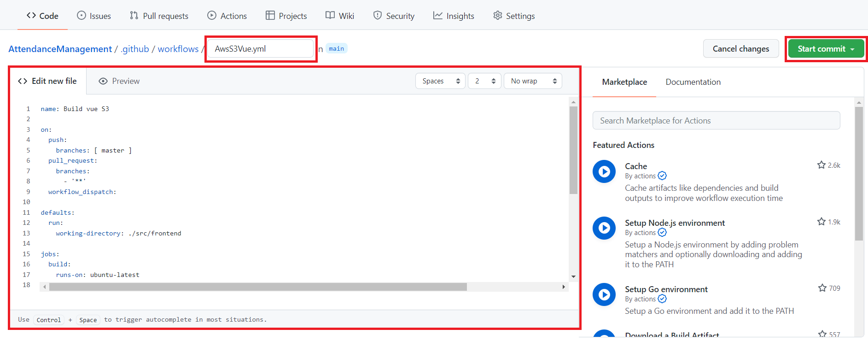This screenshot has height=341, width=868.
Task: Click the Start commit button
Action: (826, 48)
